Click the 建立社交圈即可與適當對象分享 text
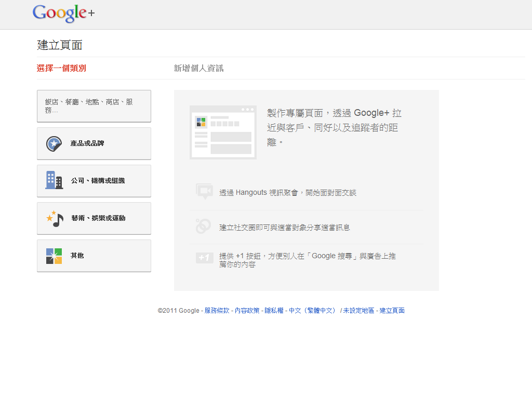Image resolution: width=532 pixels, height=399 pixels. (x=284, y=228)
